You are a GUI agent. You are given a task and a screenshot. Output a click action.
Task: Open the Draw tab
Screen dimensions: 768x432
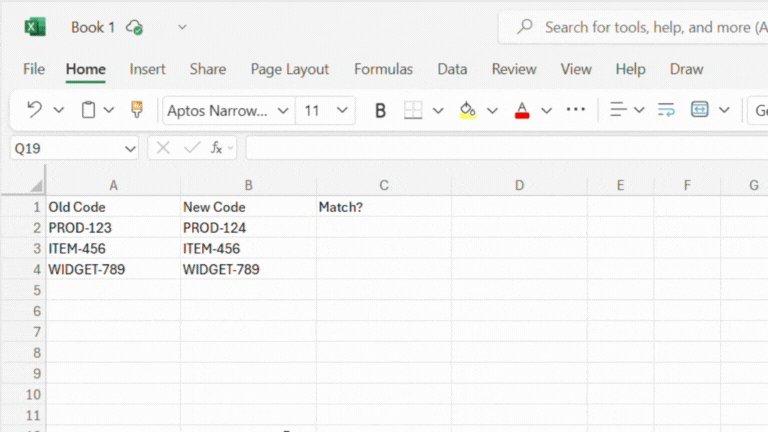point(686,69)
